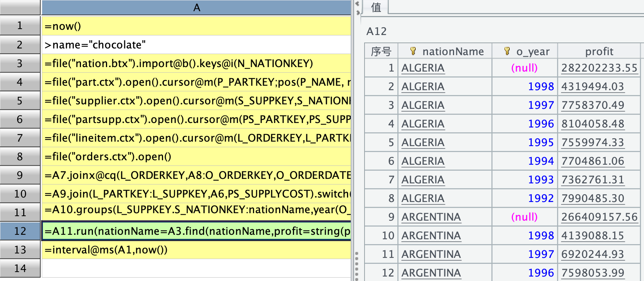This screenshot has width=644, height=281.
Task: Select the cell with >name="chocolate"
Action: 197,45
